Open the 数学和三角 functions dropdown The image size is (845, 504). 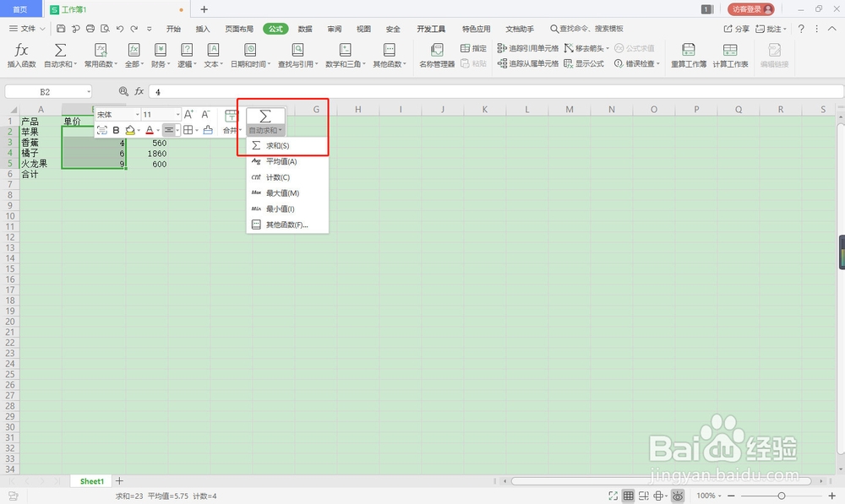click(346, 56)
